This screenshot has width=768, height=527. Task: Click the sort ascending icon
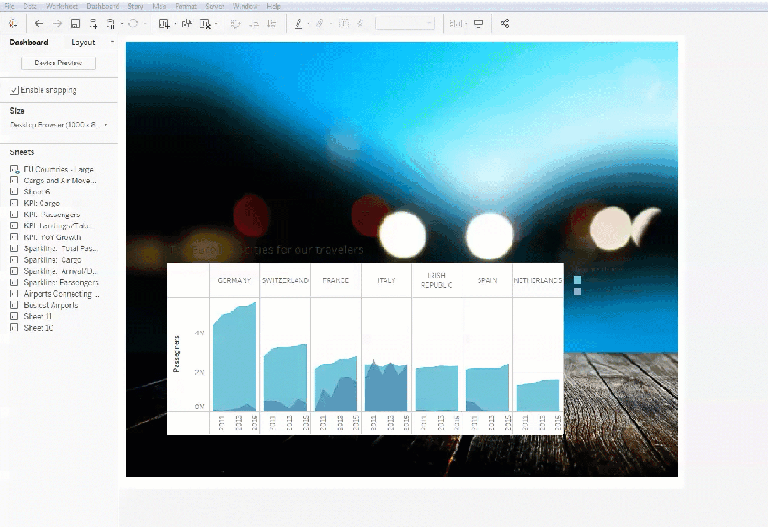(x=254, y=24)
